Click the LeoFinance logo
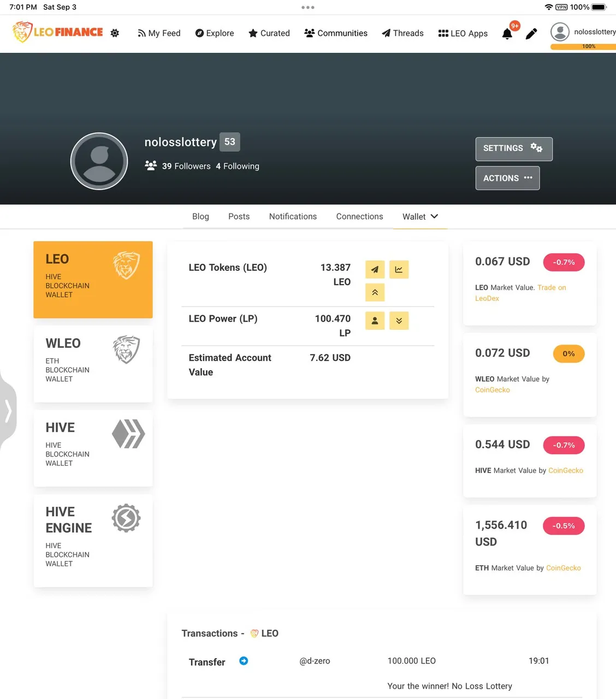616x699 pixels. click(x=58, y=32)
